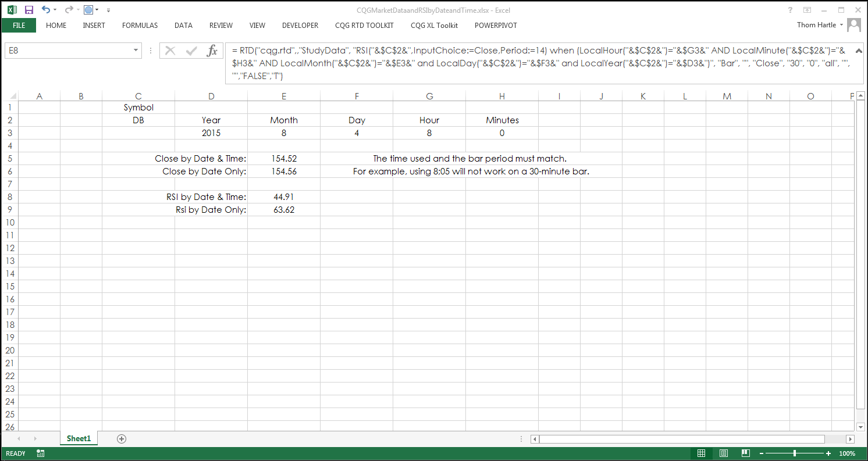Viewport: 868px width, 461px height.
Task: Select the Hour header cell
Action: [x=429, y=120]
